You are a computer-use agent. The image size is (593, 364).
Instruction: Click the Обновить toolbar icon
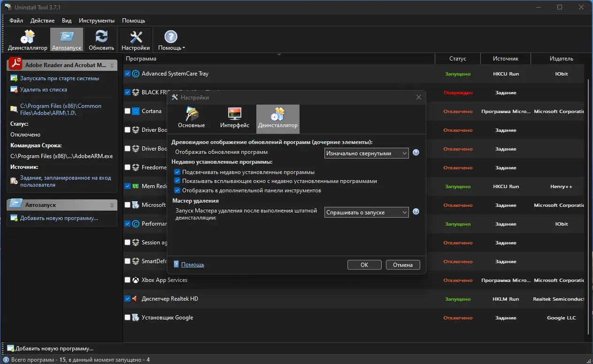pos(101,40)
